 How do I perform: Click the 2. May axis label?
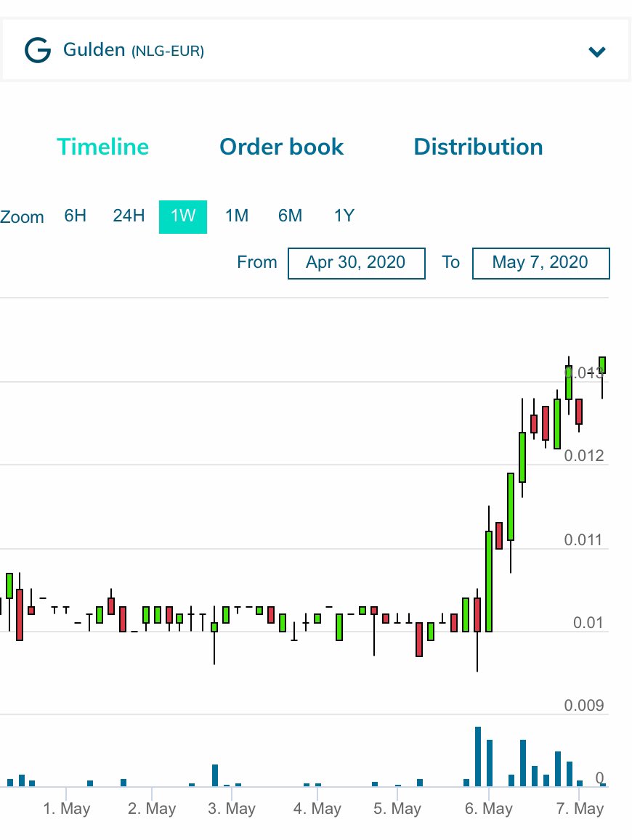click(x=152, y=808)
